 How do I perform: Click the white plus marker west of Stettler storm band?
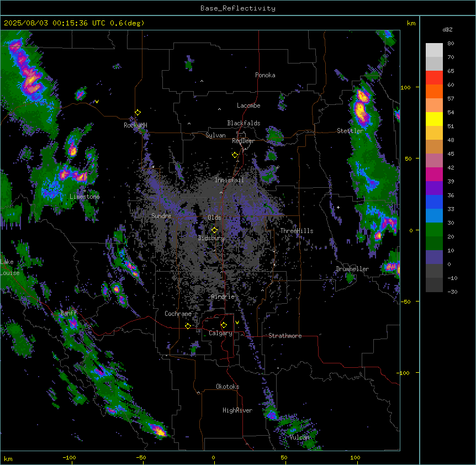point(338,207)
